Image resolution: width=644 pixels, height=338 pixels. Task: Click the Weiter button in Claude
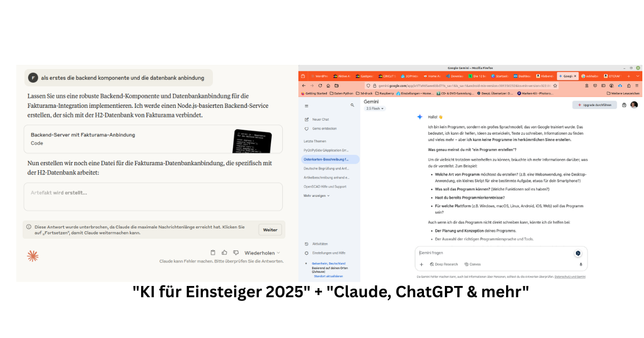pyautogui.click(x=270, y=230)
